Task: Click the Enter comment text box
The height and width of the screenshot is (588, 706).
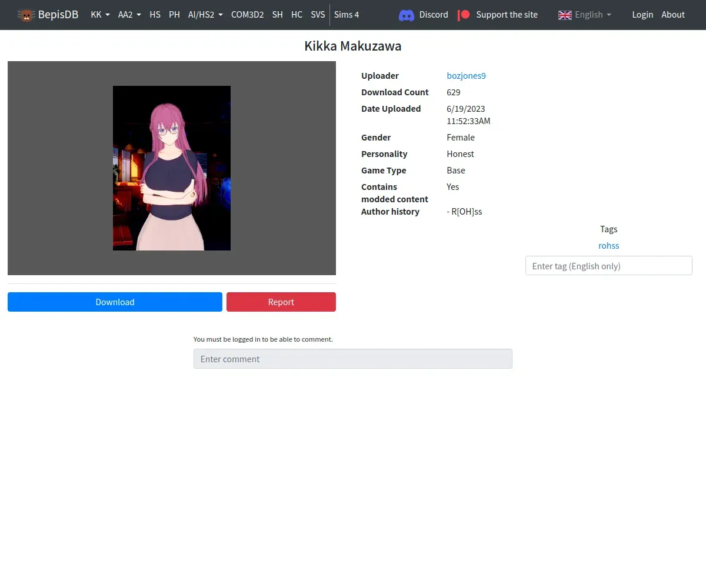Action: [353, 359]
